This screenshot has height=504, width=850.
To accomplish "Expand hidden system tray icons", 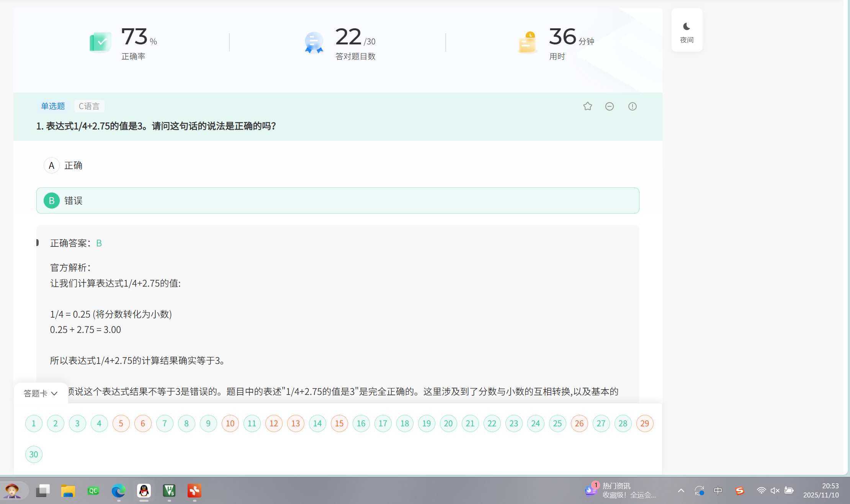I will point(680,491).
